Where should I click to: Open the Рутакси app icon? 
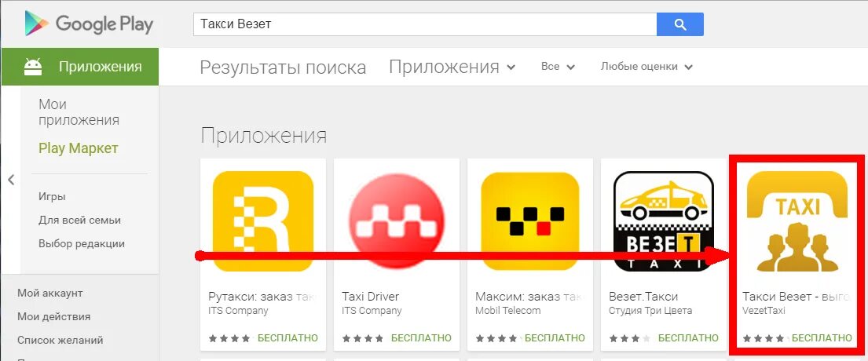tap(263, 221)
